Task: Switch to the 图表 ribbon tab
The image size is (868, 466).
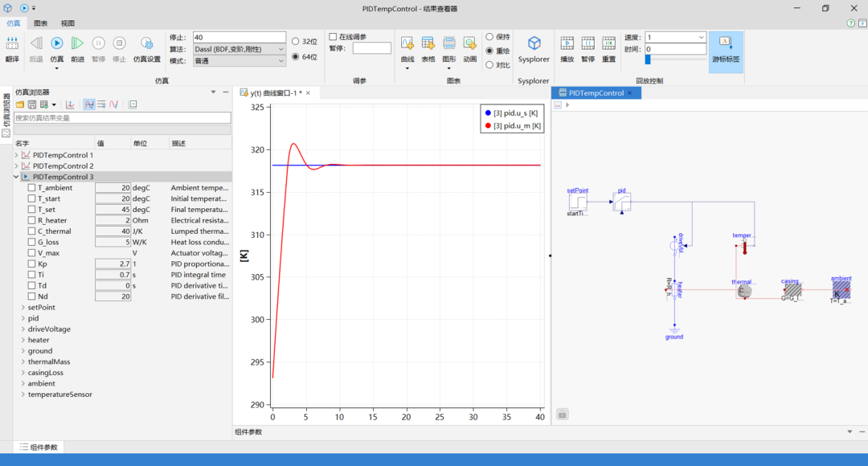Action: [40, 23]
